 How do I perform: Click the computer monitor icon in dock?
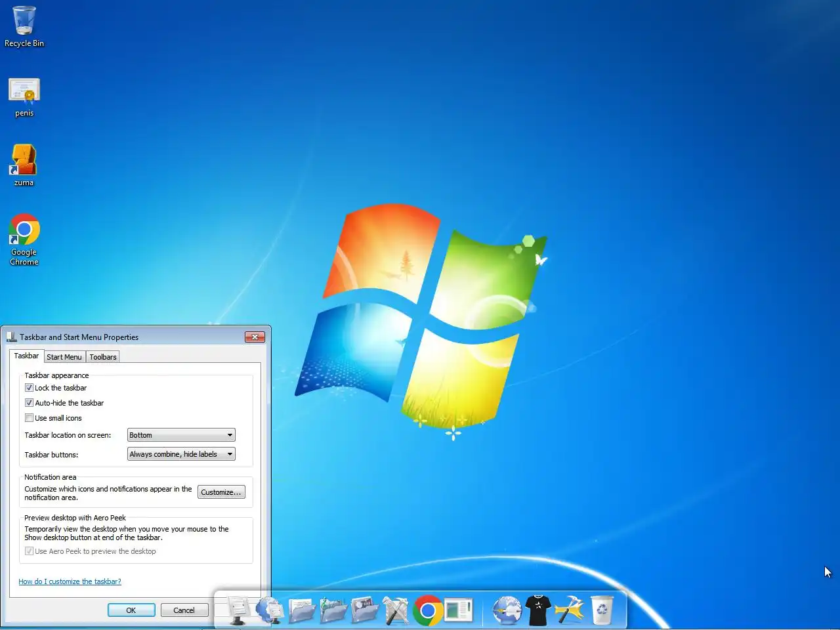coord(238,610)
